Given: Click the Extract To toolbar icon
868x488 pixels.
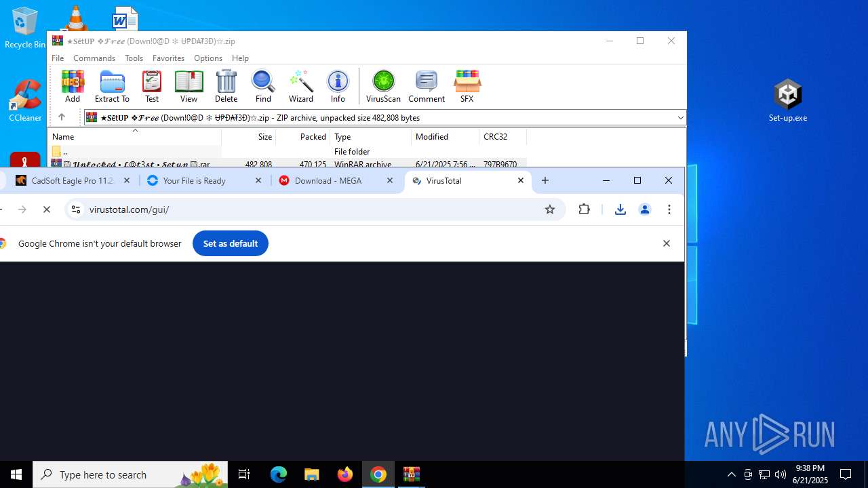Looking at the screenshot, I should (112, 86).
